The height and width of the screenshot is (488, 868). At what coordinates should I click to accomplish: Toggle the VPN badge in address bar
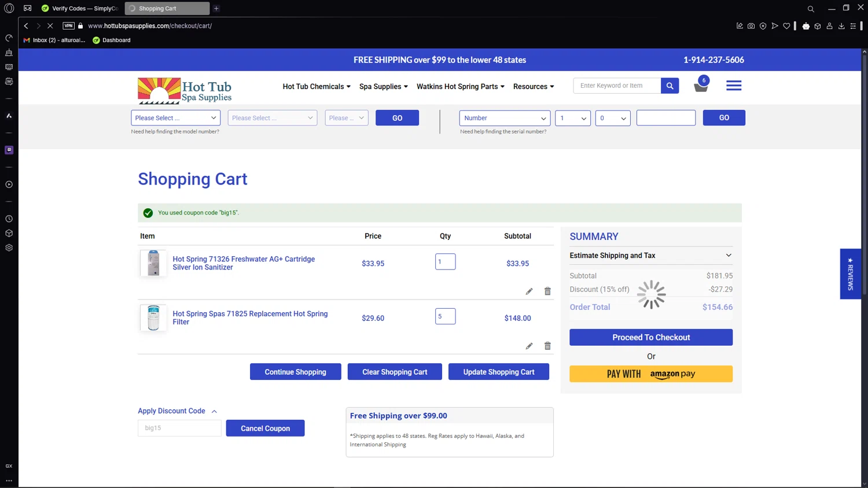(x=69, y=26)
